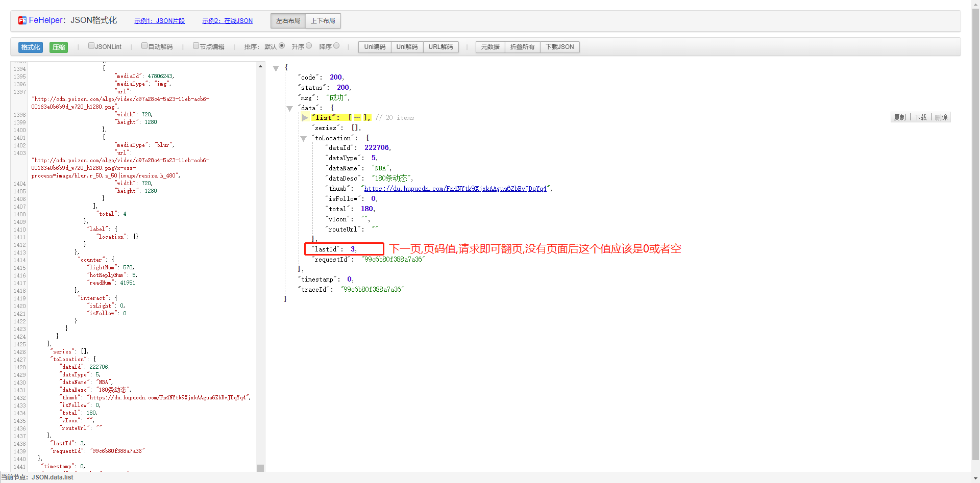Click the status bar node path JSON.data.list

[x=52, y=477]
